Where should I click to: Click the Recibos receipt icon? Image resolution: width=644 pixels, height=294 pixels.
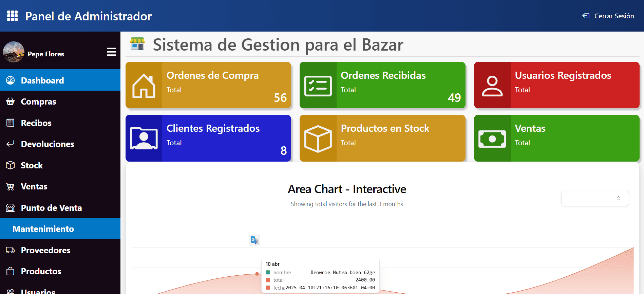11,123
